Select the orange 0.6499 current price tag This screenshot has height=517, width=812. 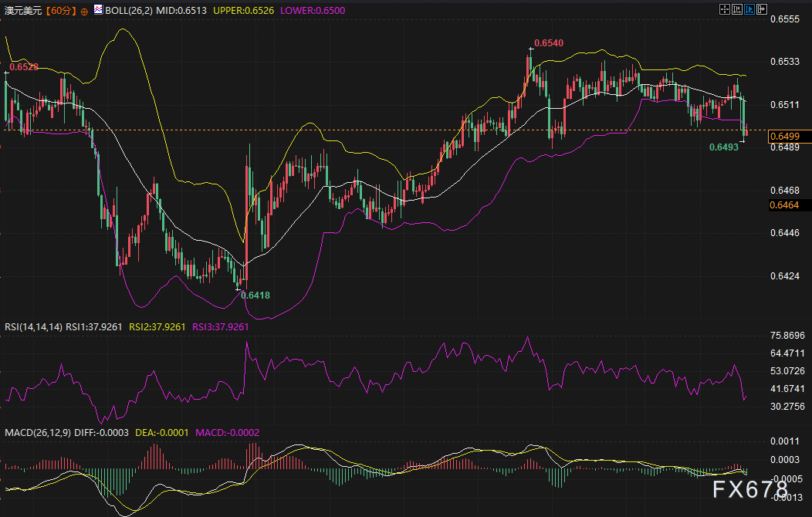tap(789, 136)
